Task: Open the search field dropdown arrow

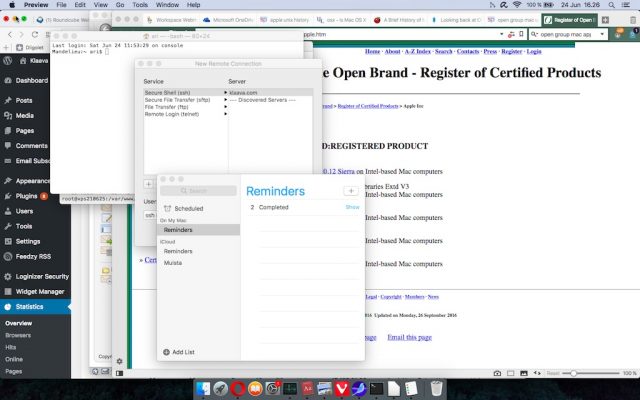Action: pos(602,34)
